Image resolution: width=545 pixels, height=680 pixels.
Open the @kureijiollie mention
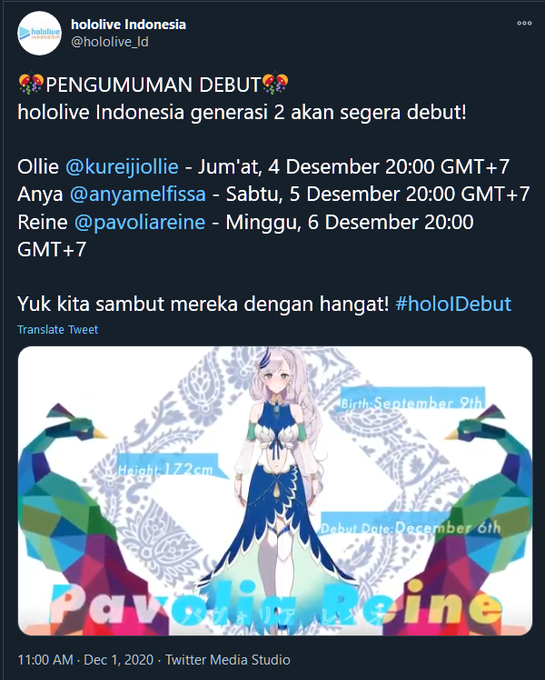coord(122,167)
